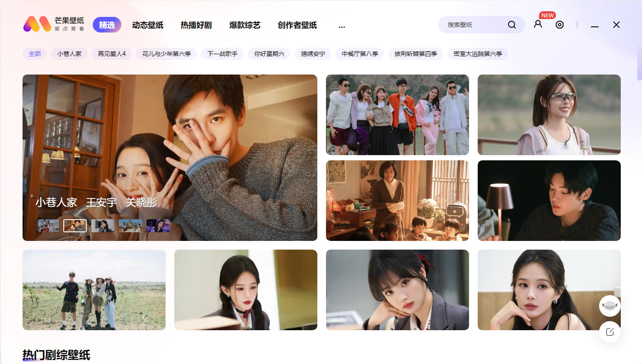Open wallpaper of woman wearing sunglasses
Screen dimensions: 642x364
coord(549,115)
